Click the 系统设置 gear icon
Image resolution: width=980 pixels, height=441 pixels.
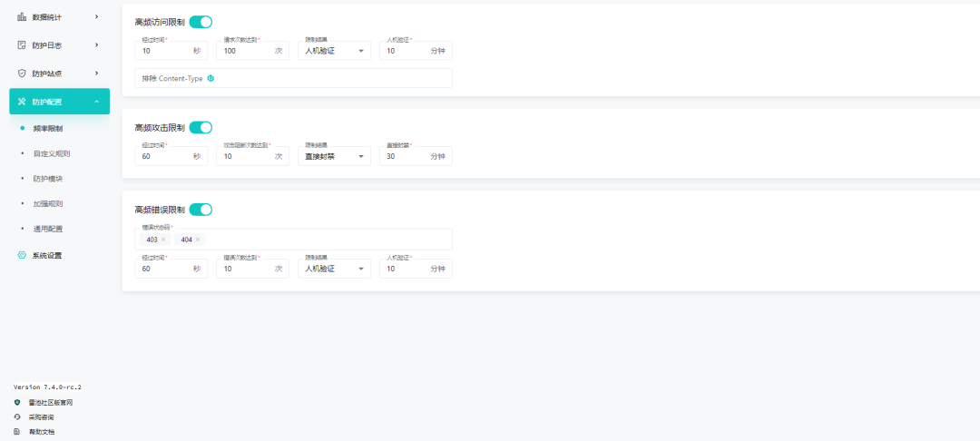point(22,255)
